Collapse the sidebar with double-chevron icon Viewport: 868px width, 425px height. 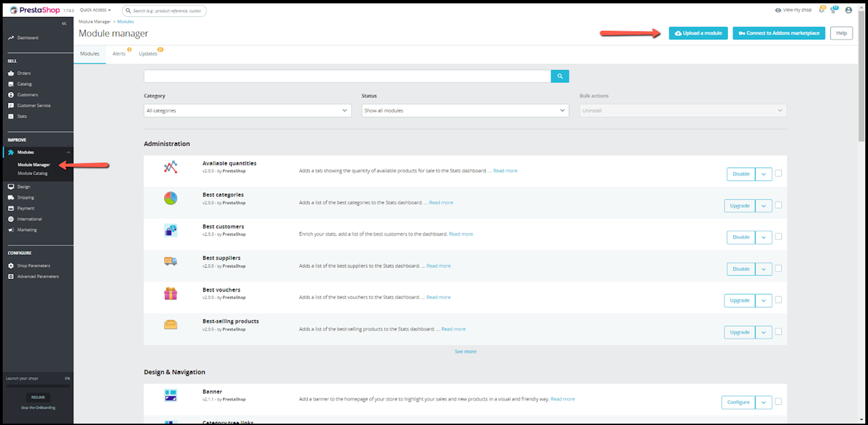[64, 24]
